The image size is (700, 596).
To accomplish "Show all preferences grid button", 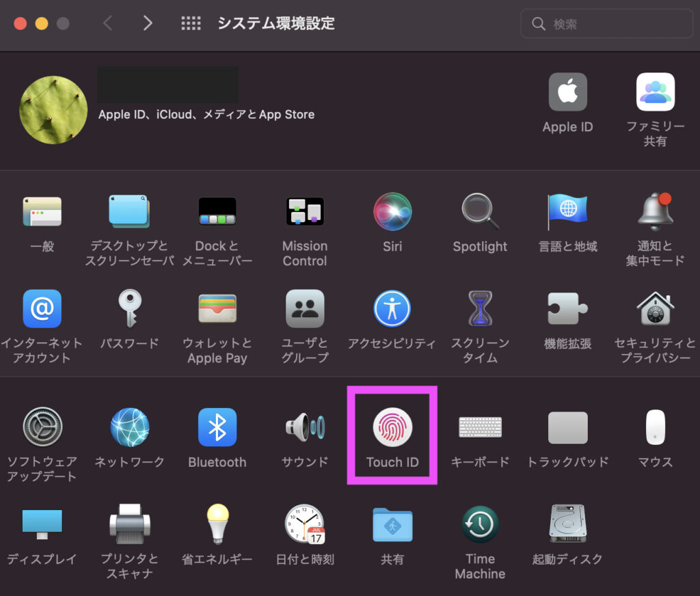I will [191, 23].
